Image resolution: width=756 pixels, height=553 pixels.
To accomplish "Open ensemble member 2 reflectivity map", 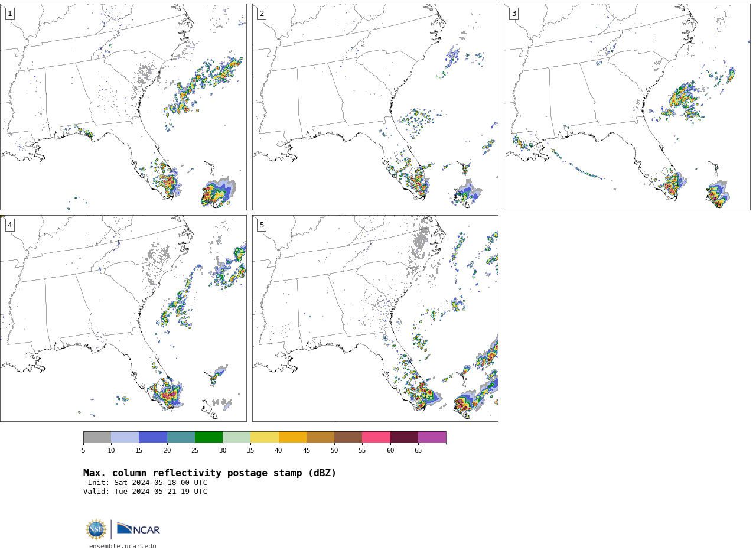I will pos(375,107).
